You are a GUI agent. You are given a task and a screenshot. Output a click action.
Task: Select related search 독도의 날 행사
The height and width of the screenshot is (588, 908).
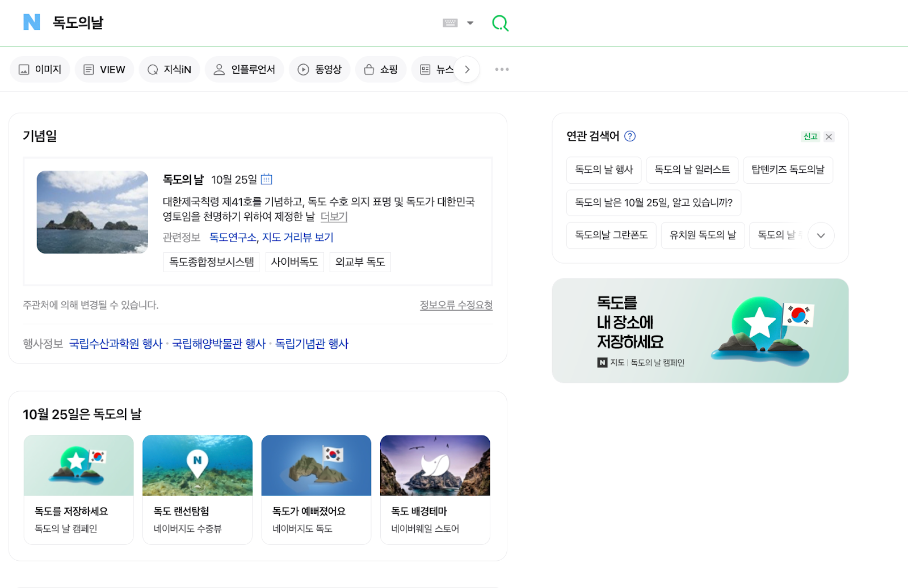pos(604,170)
